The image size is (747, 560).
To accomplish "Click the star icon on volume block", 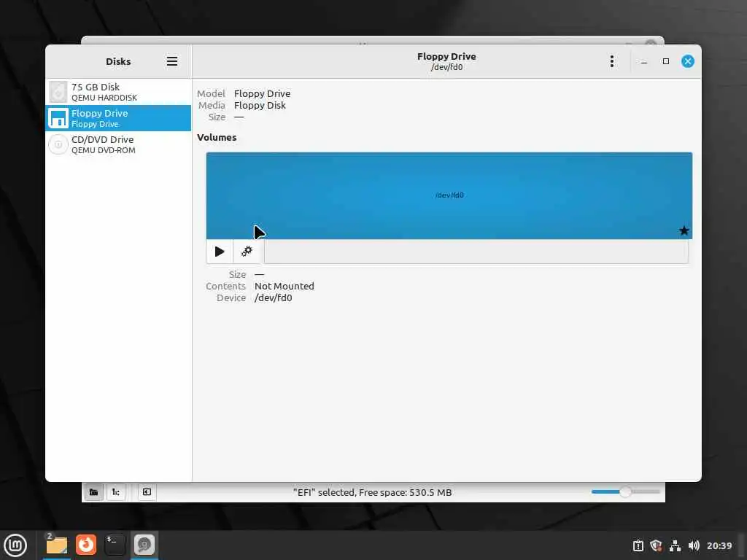I will pyautogui.click(x=684, y=231).
